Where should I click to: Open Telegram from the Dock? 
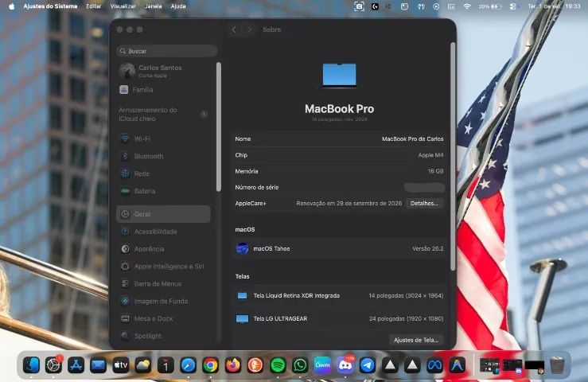[x=368, y=365]
